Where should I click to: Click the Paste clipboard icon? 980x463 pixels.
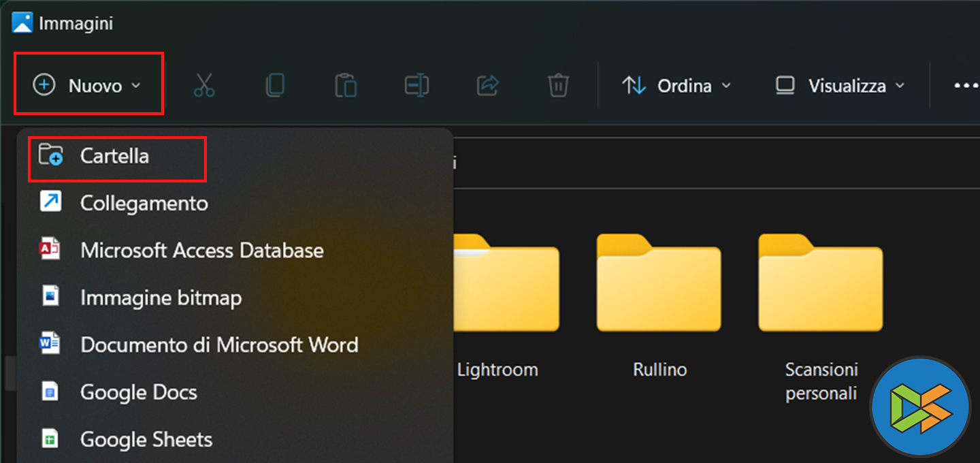click(x=346, y=86)
